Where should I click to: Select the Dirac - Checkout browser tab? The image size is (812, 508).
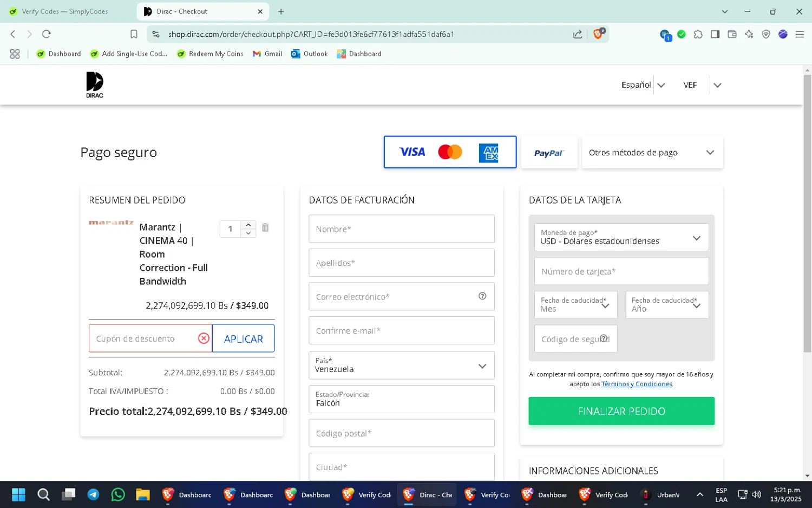203,11
